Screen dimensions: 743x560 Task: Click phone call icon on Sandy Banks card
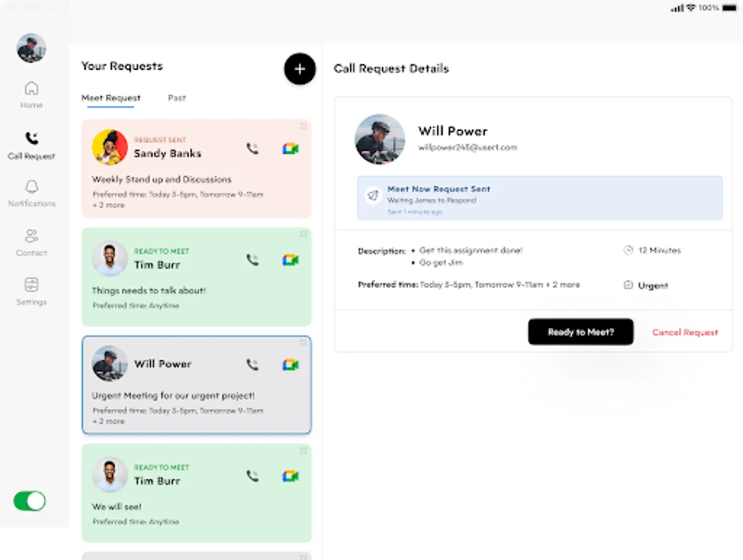(252, 149)
